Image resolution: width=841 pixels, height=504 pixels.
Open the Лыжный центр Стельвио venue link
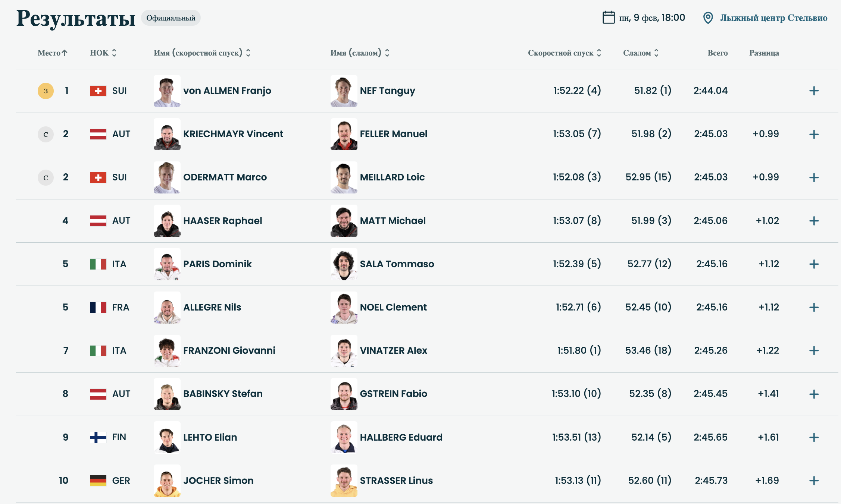pyautogui.click(x=773, y=18)
